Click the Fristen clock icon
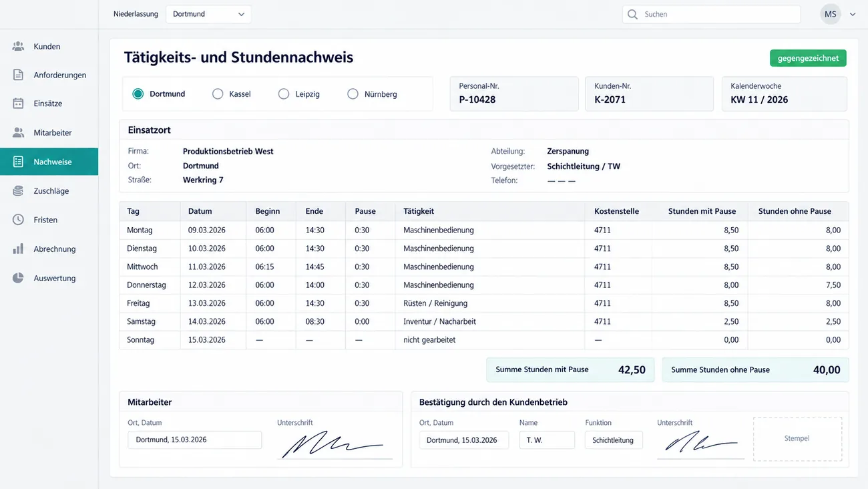The height and width of the screenshot is (489, 868). [x=18, y=220]
